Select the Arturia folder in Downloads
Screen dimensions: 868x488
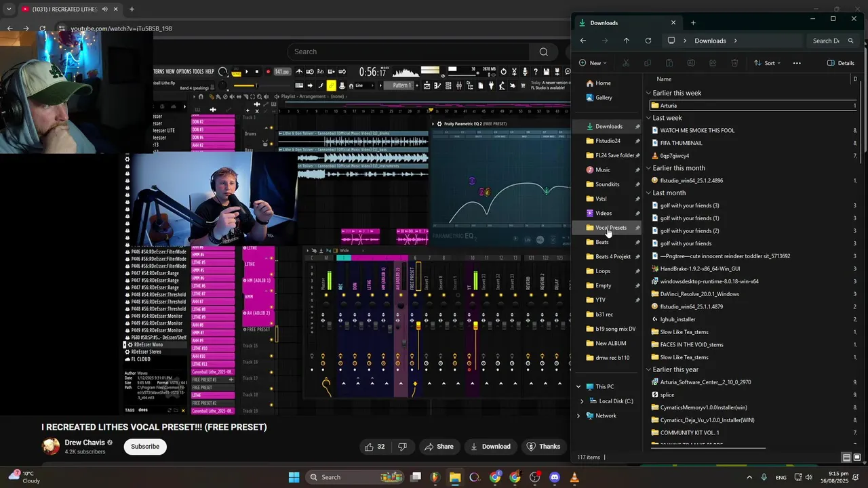(753, 106)
